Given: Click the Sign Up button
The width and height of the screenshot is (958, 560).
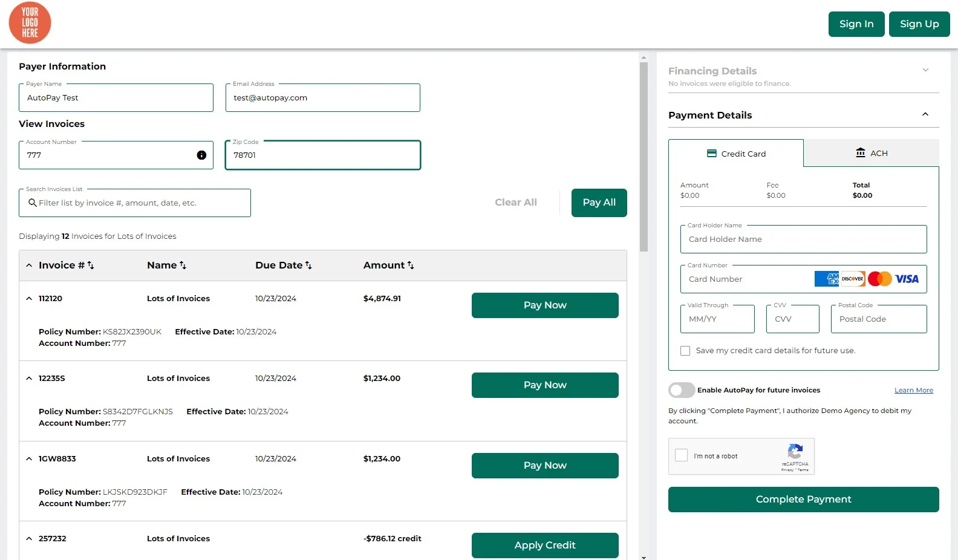Looking at the screenshot, I should [x=919, y=24].
